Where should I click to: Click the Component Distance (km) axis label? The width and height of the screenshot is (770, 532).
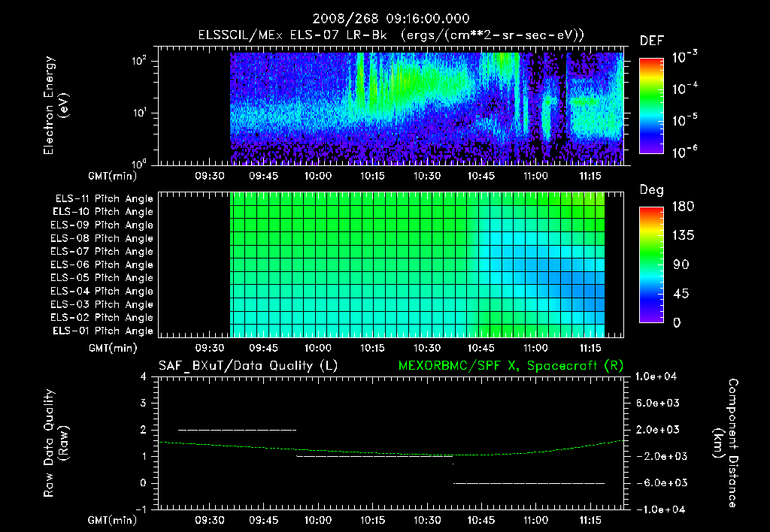coord(726,443)
